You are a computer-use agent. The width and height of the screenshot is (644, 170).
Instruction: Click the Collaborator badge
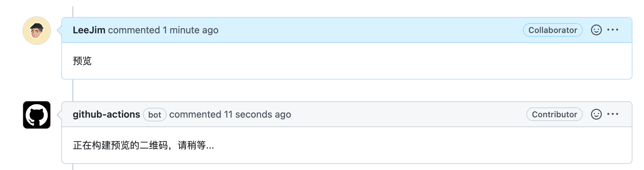click(x=553, y=30)
